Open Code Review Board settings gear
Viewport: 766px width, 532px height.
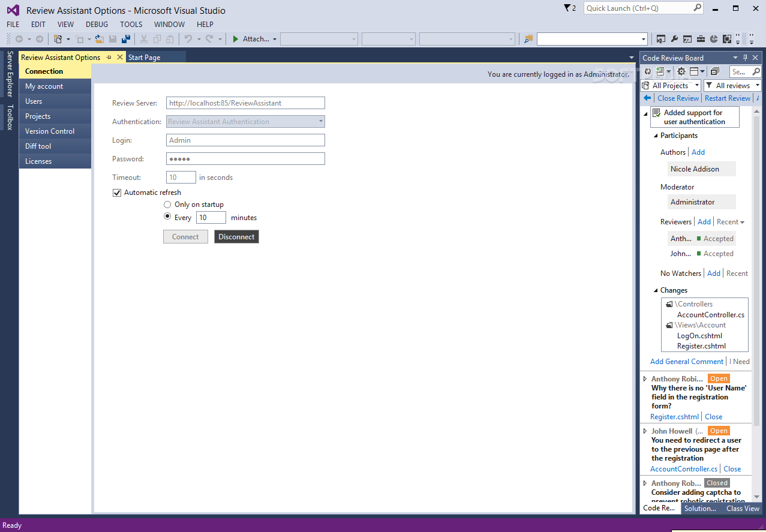681,71
